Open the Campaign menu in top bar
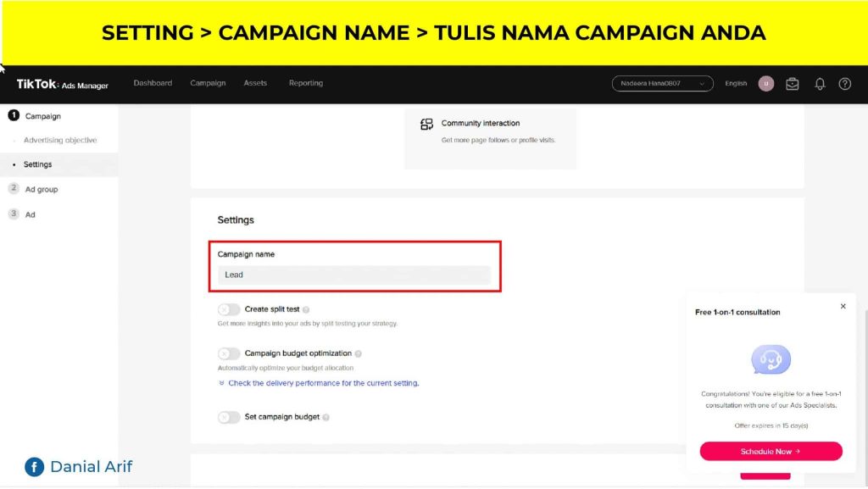This screenshot has width=868, height=489. pyautogui.click(x=208, y=83)
